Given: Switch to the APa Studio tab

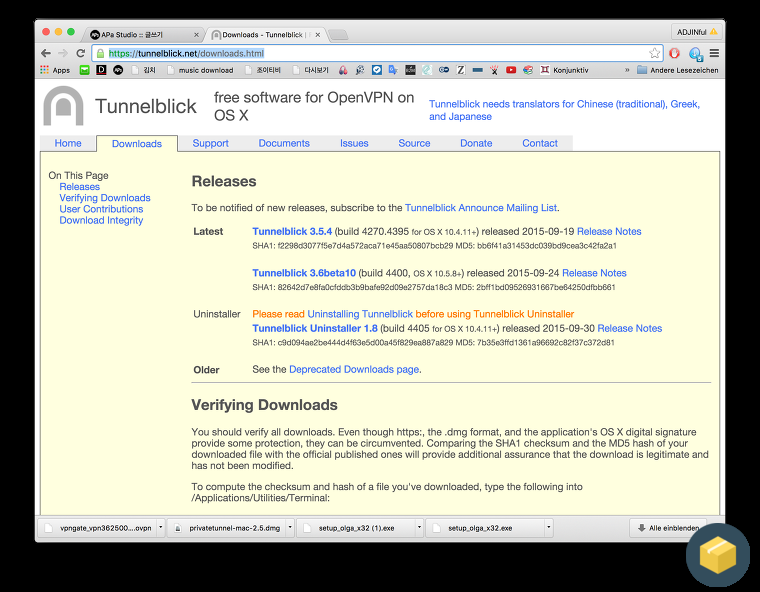Looking at the screenshot, I should [141, 34].
